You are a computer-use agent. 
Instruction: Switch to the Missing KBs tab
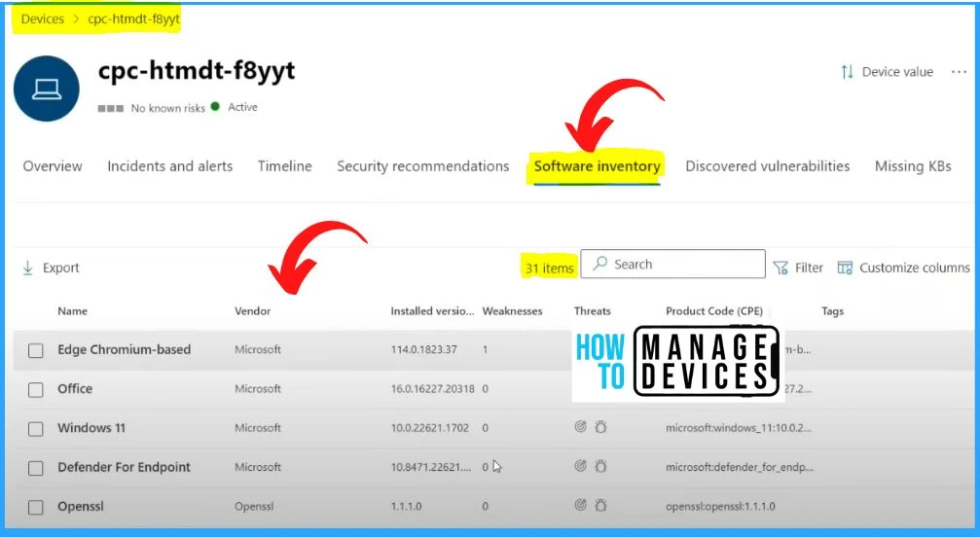[x=913, y=166]
